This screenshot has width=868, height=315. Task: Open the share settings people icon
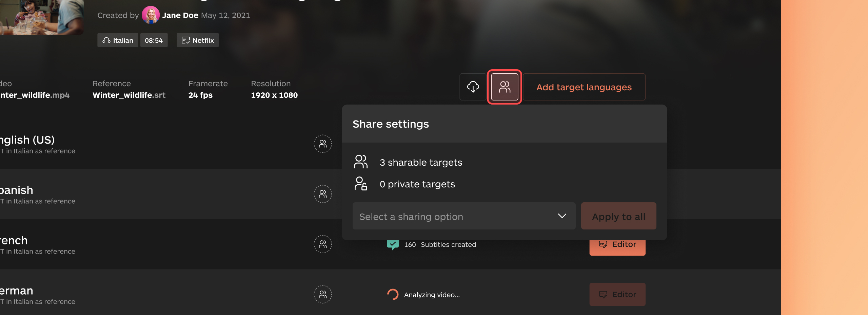point(504,87)
